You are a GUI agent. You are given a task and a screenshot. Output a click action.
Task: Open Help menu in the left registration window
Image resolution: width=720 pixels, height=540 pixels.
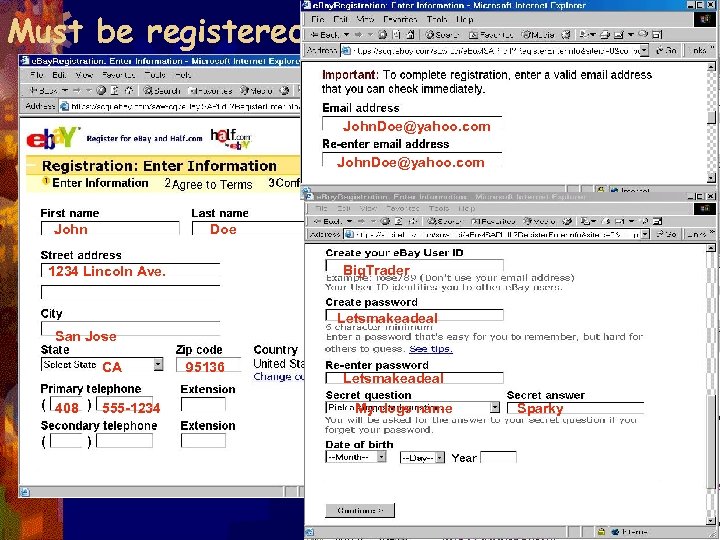point(183,75)
